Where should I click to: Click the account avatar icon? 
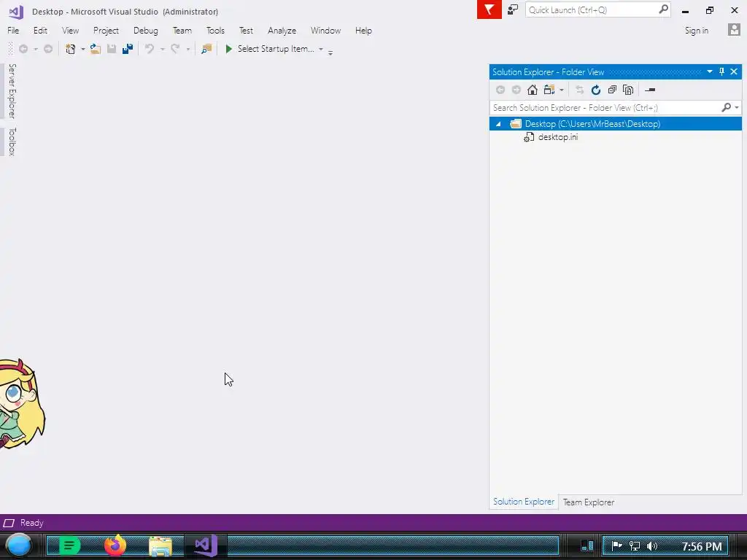pyautogui.click(x=734, y=29)
